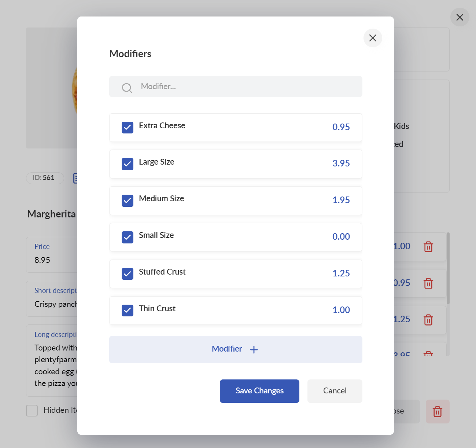Save Changes to modifiers
The image size is (476, 448).
point(259,391)
